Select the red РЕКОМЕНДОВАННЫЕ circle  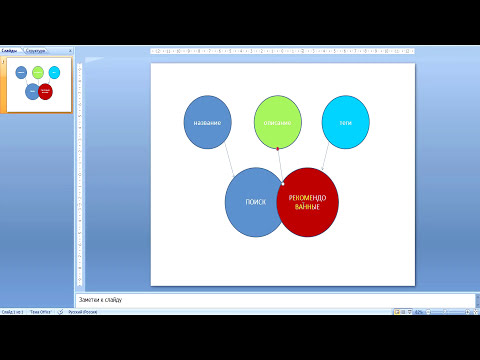point(308,202)
